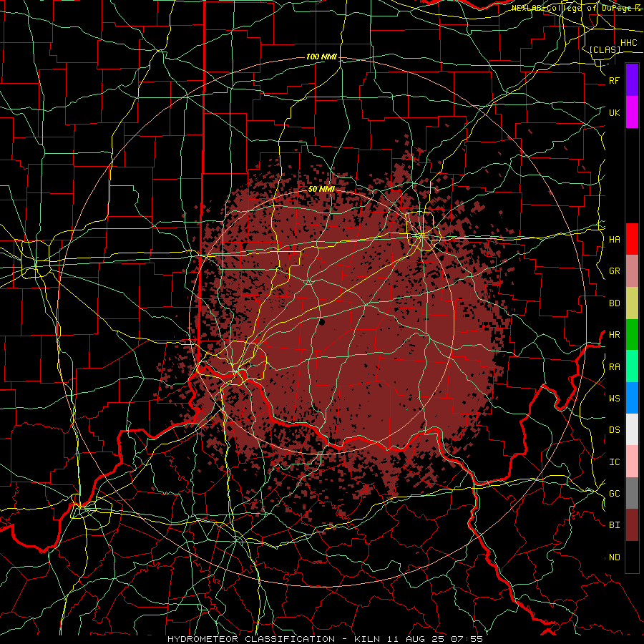Click the 100 NMI range ring label
Image resolution: width=644 pixels, height=644 pixels.
tap(321, 57)
